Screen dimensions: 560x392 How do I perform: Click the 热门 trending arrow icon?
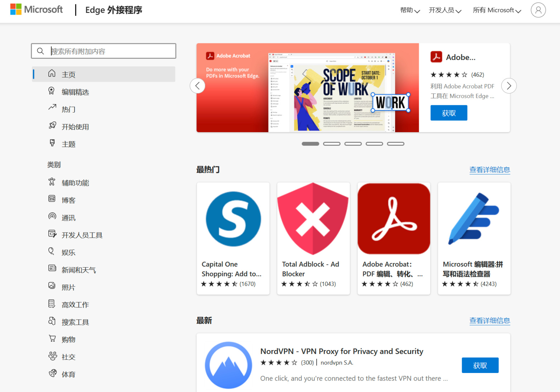52,107
